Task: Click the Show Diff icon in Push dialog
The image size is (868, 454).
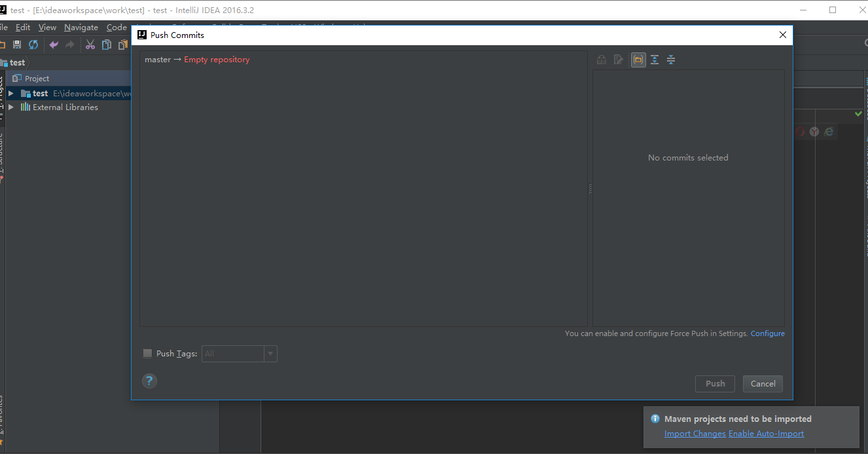Action: pyautogui.click(x=602, y=60)
